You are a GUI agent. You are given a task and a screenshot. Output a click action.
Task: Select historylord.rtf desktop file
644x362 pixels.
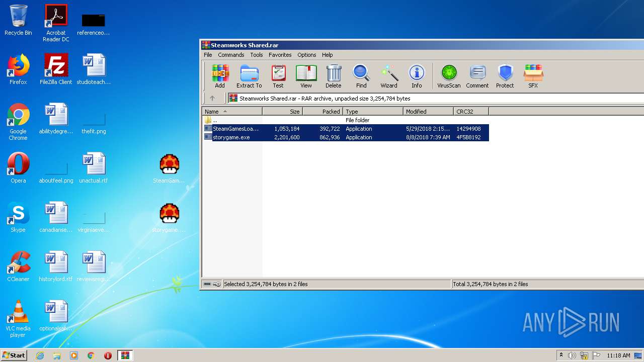[x=56, y=266]
